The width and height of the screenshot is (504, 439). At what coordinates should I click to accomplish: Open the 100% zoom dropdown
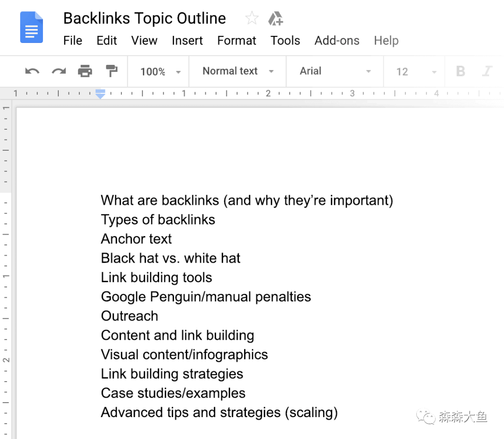[160, 71]
